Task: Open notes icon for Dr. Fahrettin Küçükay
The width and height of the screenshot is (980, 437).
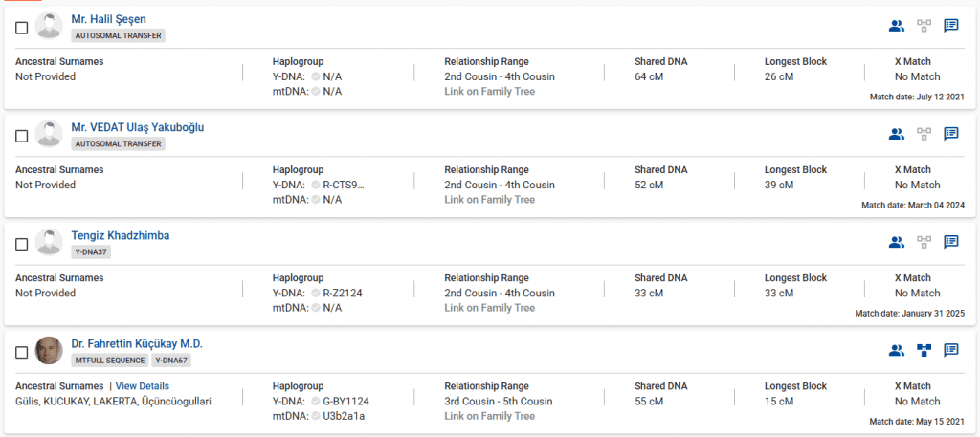Action: 951,350
